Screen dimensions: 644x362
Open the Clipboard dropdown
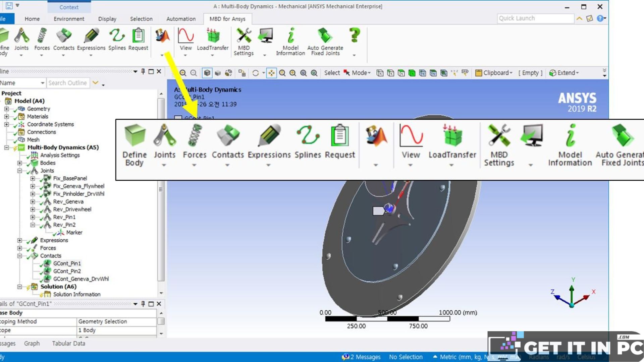coord(494,73)
